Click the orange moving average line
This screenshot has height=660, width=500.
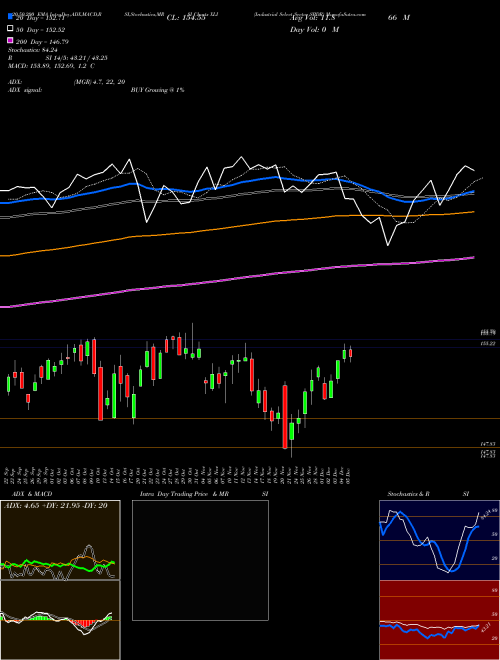pyautogui.click(x=236, y=226)
